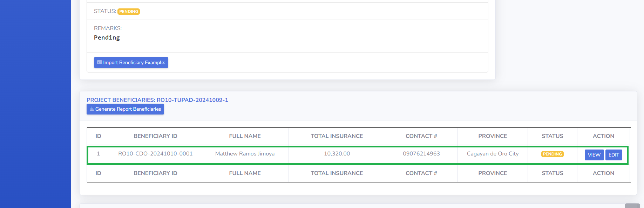Click the top STATUS column header
Viewport: 644px width, 208px height.
click(553, 136)
